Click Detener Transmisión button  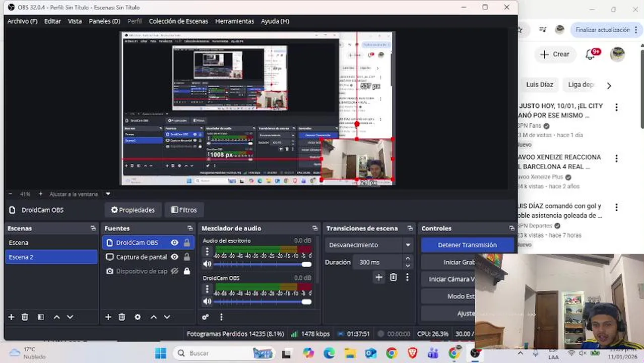[467, 245]
